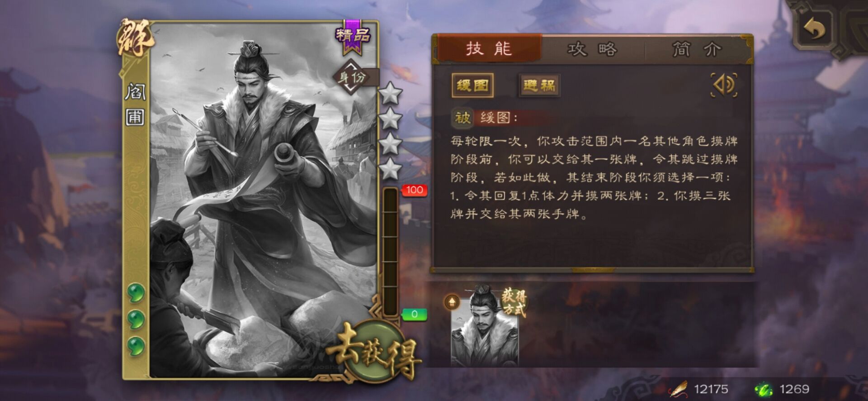The height and width of the screenshot is (401, 868).
Task: Switch to the 攻略 tab
Action: (592, 49)
